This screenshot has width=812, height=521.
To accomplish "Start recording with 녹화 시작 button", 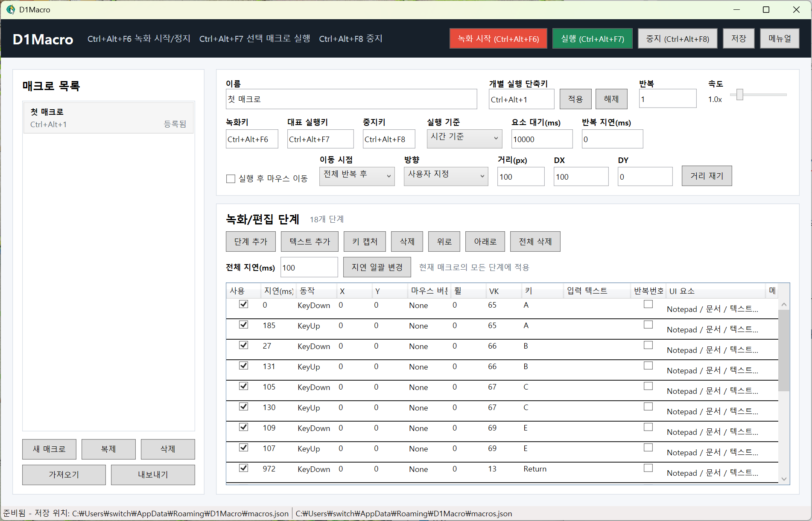I will tap(498, 39).
